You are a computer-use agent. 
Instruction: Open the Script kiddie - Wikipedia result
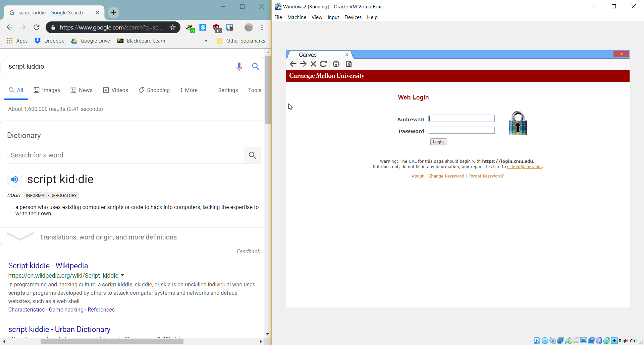tap(48, 266)
